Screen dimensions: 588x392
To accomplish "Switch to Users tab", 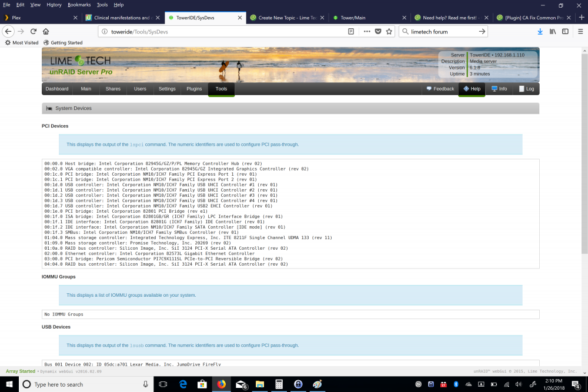I will 140,89.
